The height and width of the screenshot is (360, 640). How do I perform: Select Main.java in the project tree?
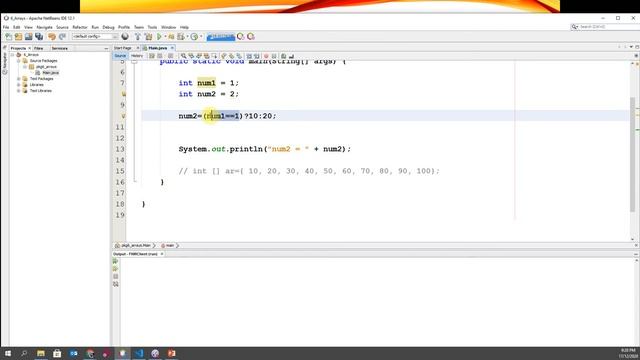[50, 73]
